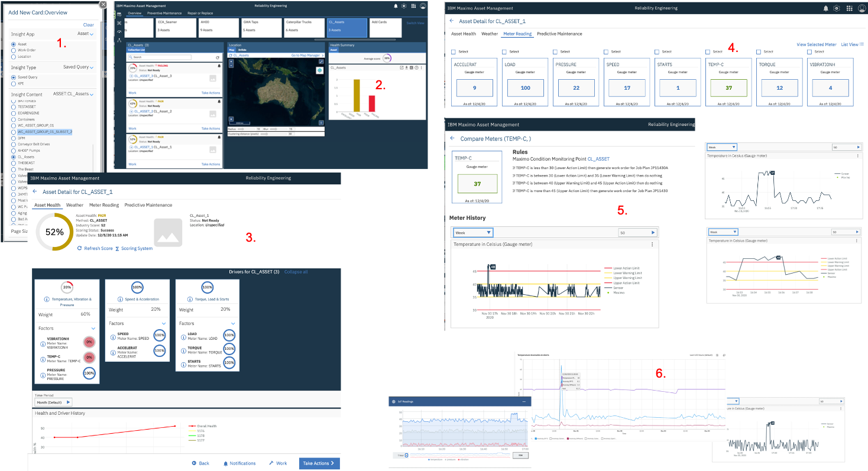868x471 pixels.
Task: Open Predictive Maintenance tab in the Meter Reading window
Action: [x=559, y=34]
